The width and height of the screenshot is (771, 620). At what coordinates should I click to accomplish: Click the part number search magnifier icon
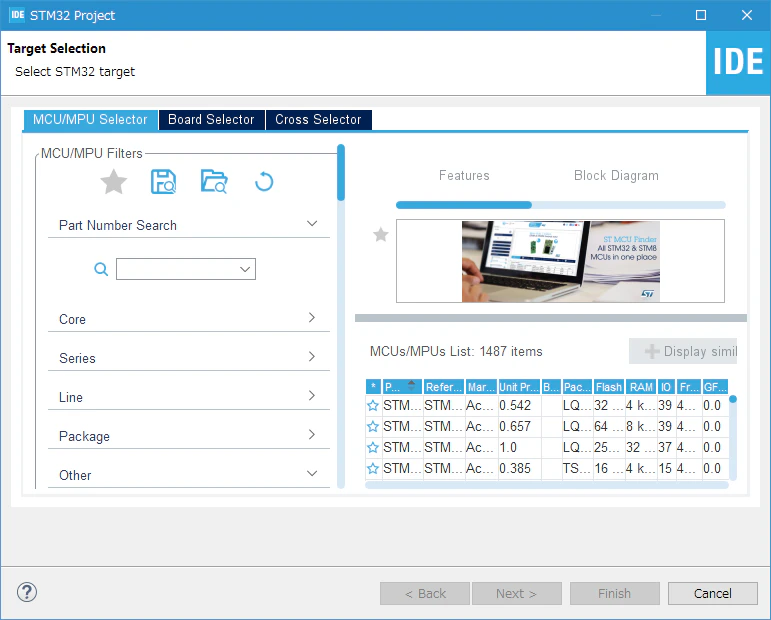tap(101, 269)
